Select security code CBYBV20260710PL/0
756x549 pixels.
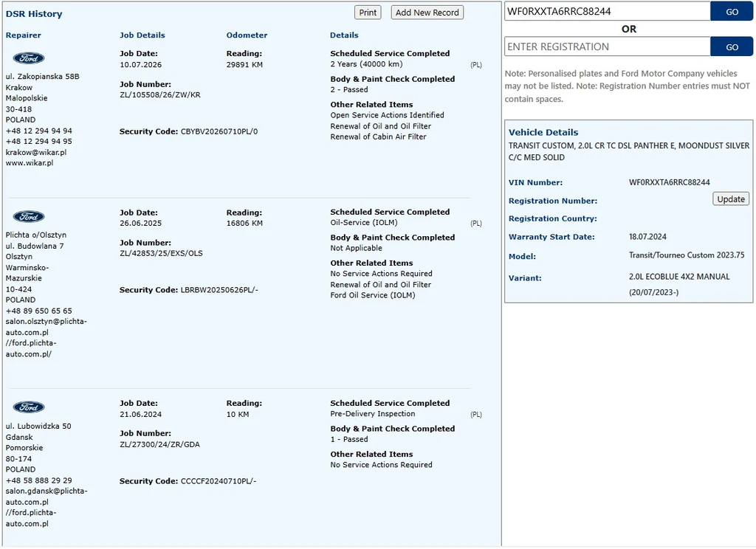tap(219, 131)
